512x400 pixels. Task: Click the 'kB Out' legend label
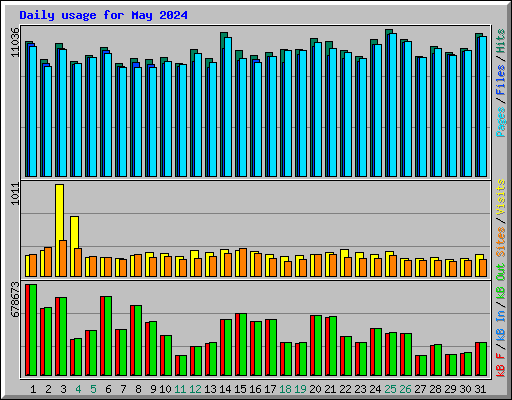pos(501,281)
